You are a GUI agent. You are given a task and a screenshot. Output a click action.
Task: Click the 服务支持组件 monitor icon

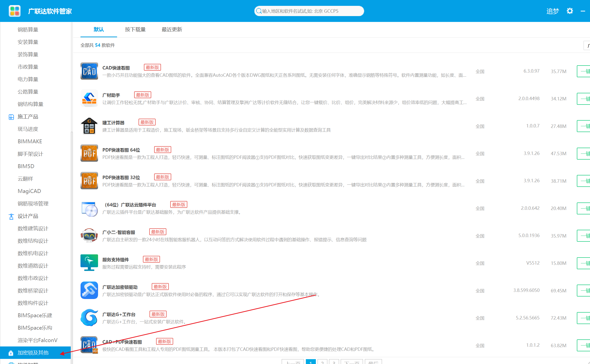coord(89,263)
